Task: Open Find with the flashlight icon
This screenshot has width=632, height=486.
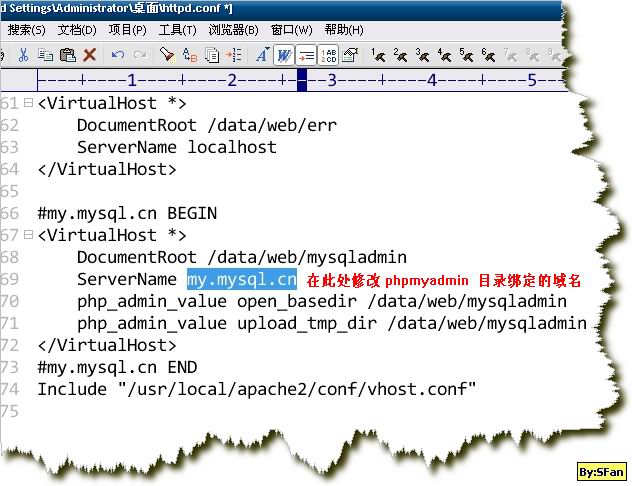Action: pos(167,55)
